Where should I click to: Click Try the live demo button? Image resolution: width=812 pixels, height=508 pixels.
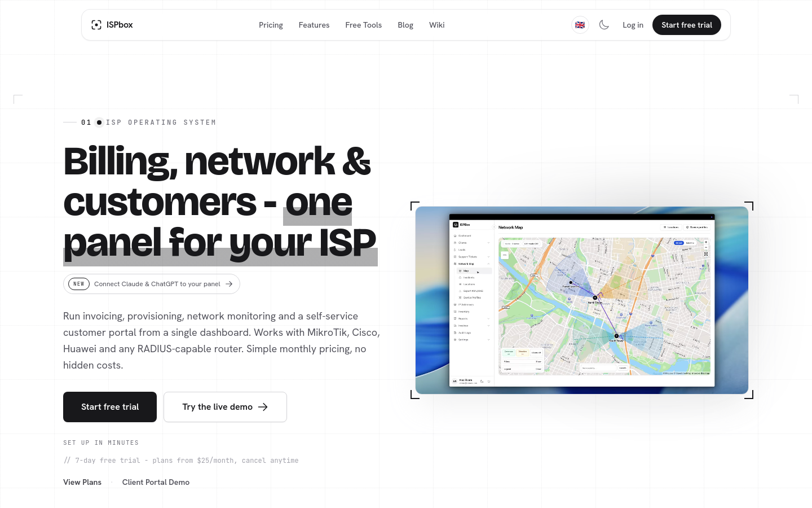225,407
